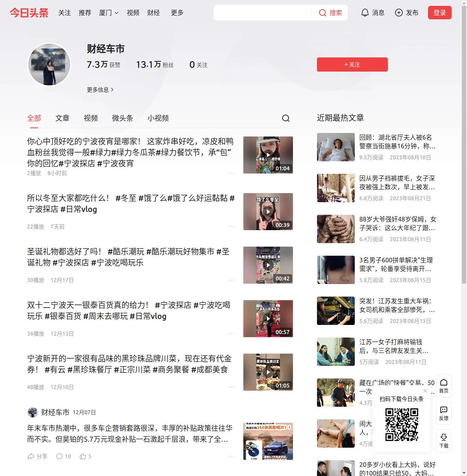The image size is (467, 476).
Task: Close the QR code download popup
Action: (x=425, y=391)
